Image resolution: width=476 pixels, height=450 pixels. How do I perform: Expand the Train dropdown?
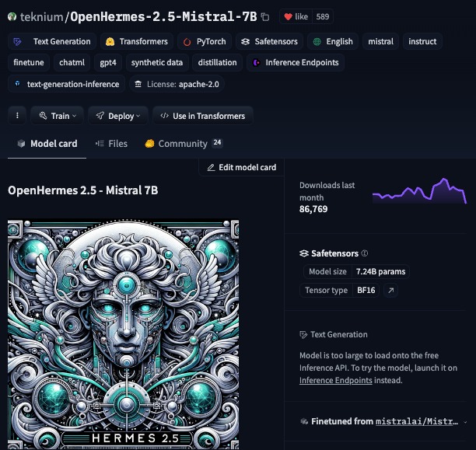pos(58,116)
